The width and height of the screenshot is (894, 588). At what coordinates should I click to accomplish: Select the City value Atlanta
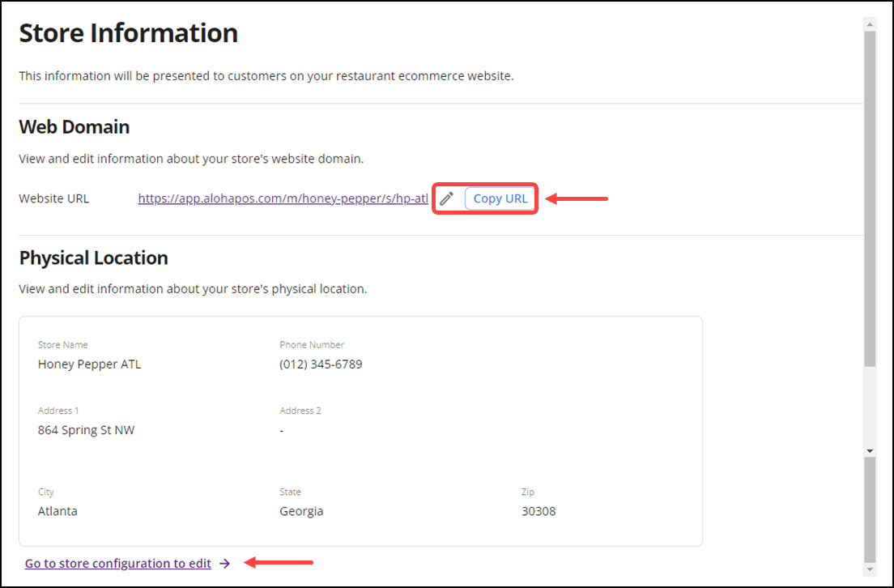pyautogui.click(x=57, y=511)
